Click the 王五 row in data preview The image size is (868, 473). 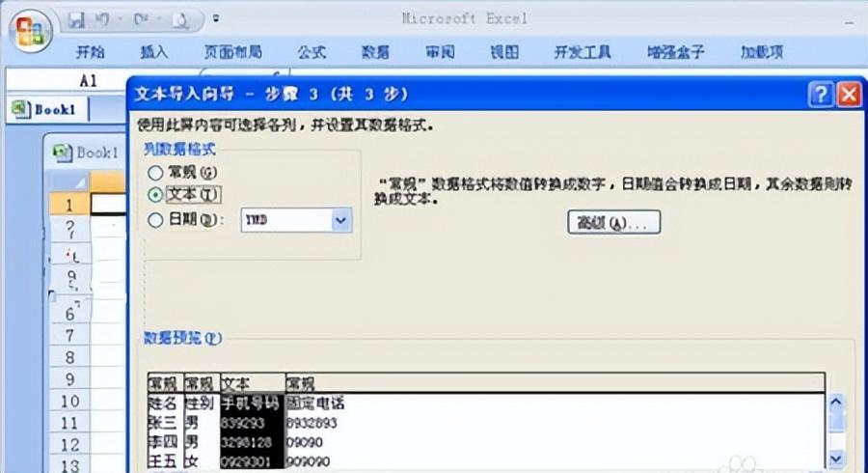tap(163, 460)
